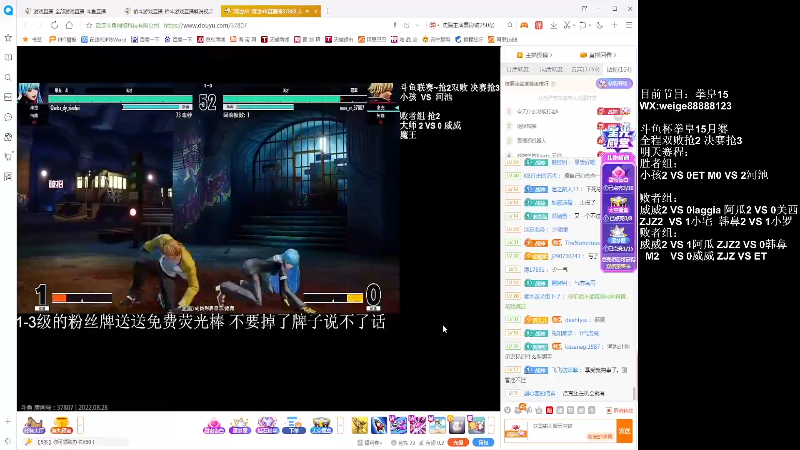Select the purple diamond gift in the gift bar
Image resolution: width=800 pixels, height=450 pixels.
click(x=267, y=425)
